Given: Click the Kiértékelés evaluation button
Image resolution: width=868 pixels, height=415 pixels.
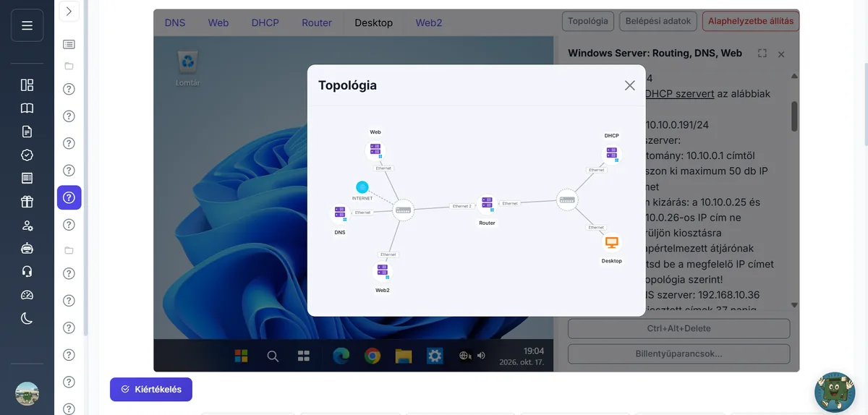Looking at the screenshot, I should [151, 389].
